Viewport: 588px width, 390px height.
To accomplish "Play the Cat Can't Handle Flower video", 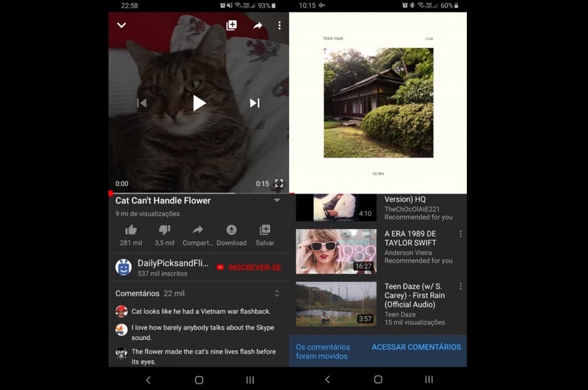I will 199,103.
